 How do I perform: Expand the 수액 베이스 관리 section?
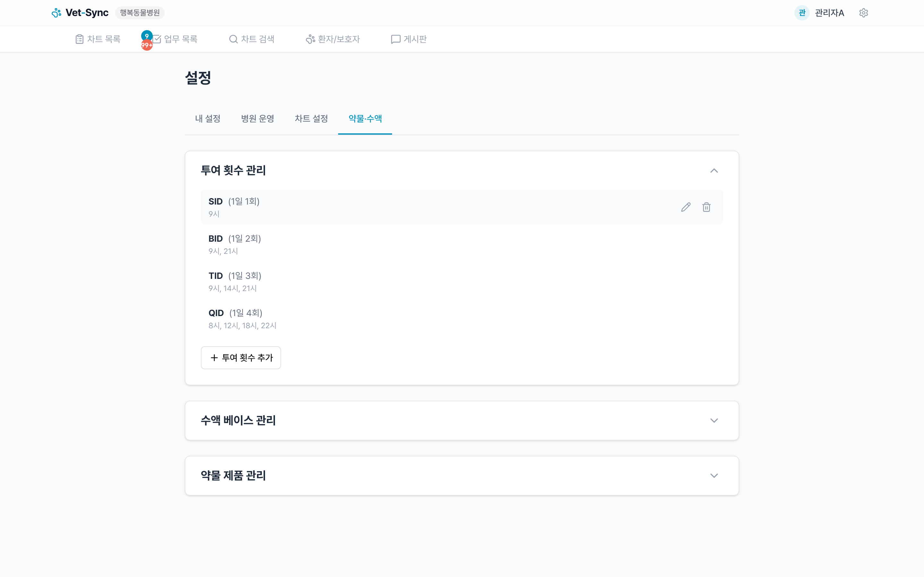[x=714, y=420]
